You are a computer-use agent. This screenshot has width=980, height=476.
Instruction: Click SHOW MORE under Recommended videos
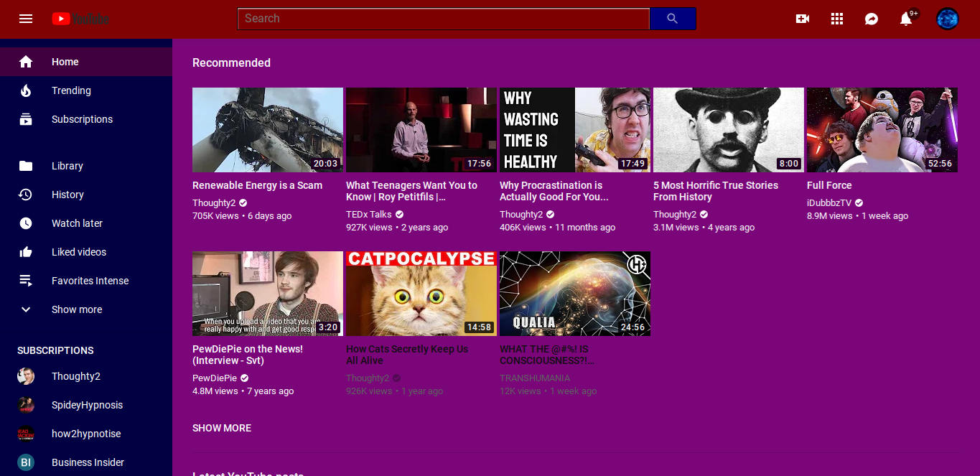coord(222,428)
